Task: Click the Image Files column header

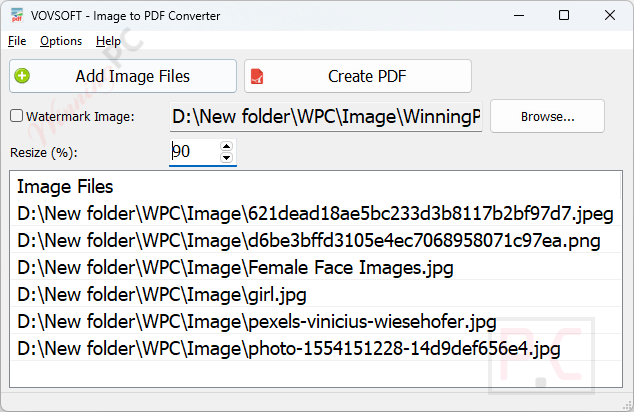Action: point(315,186)
